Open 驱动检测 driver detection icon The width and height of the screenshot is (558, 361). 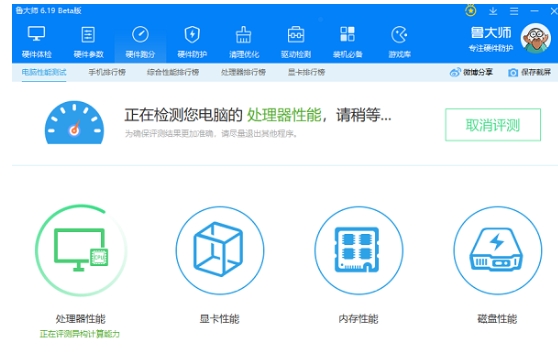(296, 35)
